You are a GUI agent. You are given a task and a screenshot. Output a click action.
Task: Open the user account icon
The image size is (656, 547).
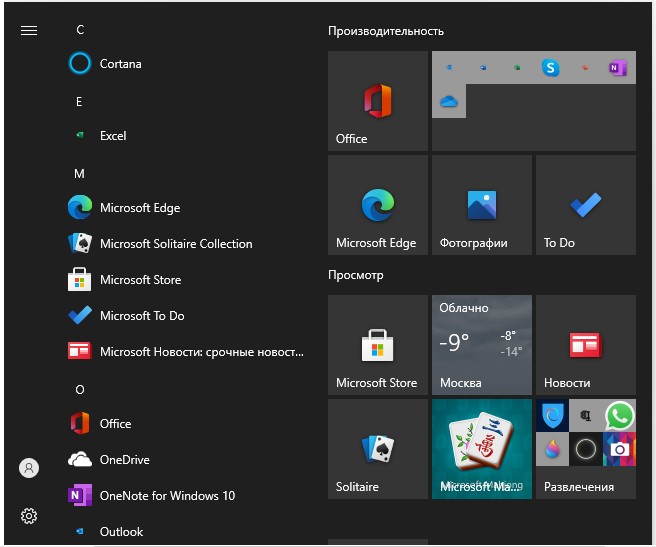tap(29, 467)
